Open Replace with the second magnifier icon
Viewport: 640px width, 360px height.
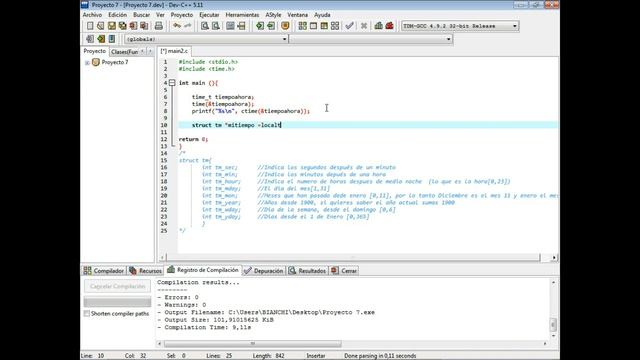pyautogui.click(x=216, y=26)
